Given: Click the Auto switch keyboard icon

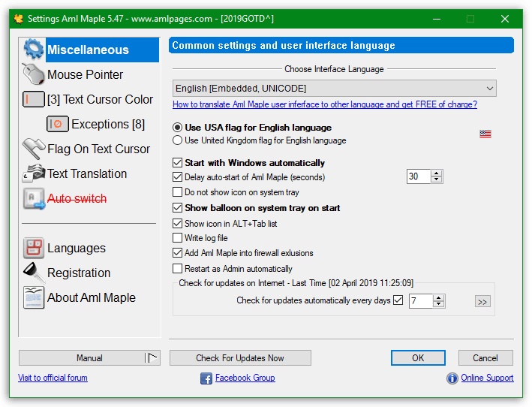Looking at the screenshot, I should (34, 198).
